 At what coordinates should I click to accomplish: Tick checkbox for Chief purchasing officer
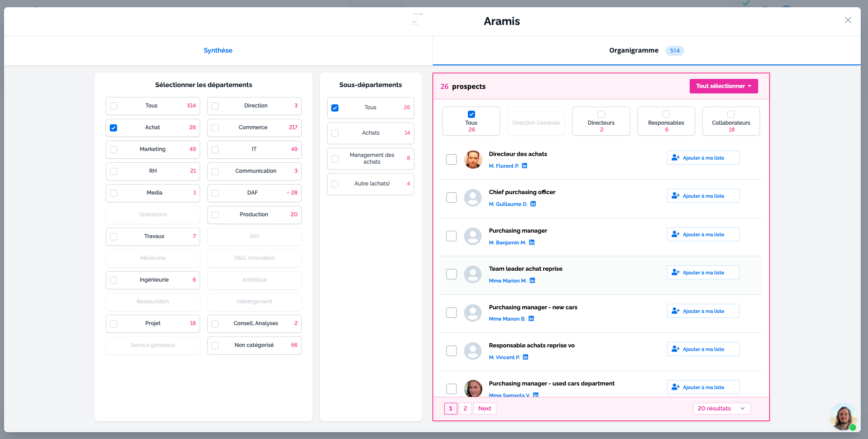point(451,198)
